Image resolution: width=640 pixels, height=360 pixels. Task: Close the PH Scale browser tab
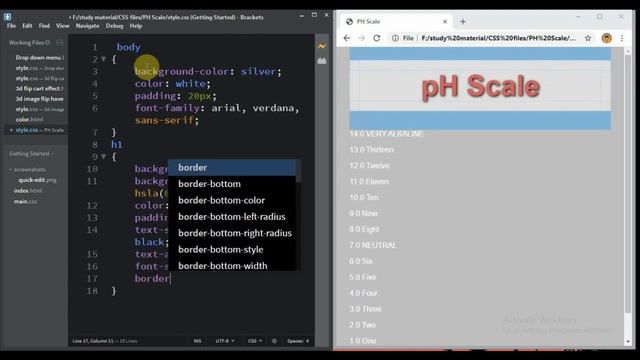point(445,22)
